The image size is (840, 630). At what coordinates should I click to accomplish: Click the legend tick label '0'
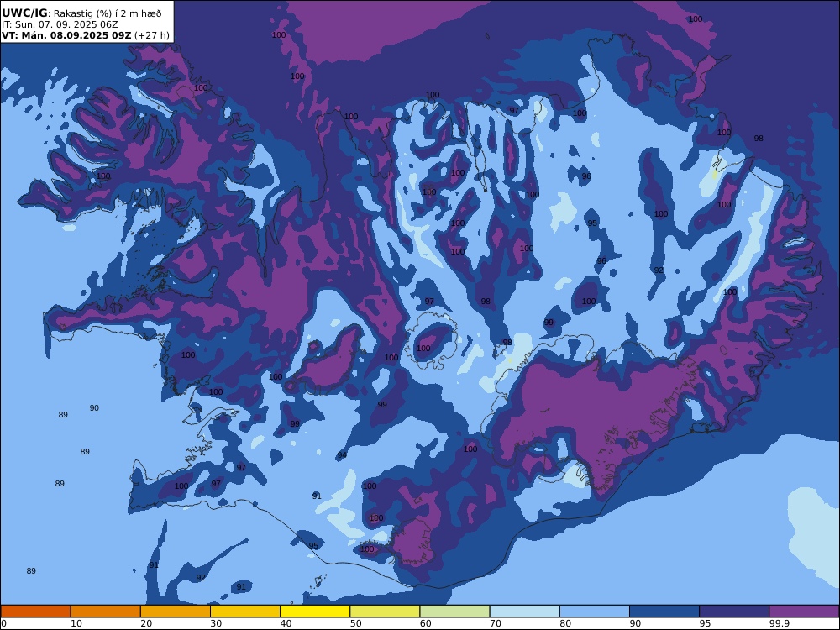coord(3,623)
